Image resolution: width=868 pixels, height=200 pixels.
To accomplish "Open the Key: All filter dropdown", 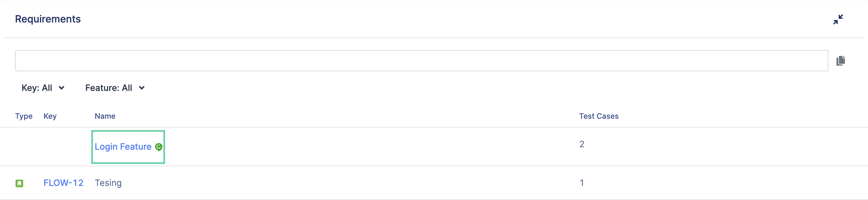I will [x=43, y=88].
